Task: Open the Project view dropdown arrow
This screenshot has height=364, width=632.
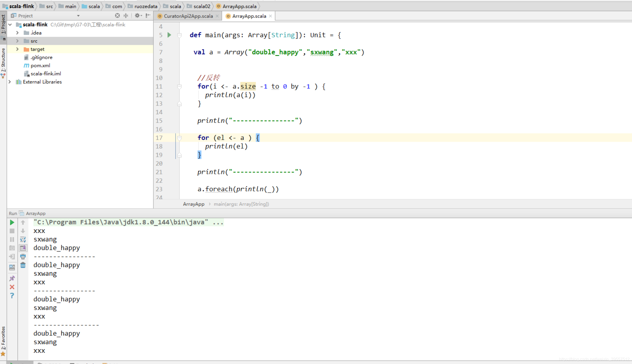Action: tap(78, 16)
